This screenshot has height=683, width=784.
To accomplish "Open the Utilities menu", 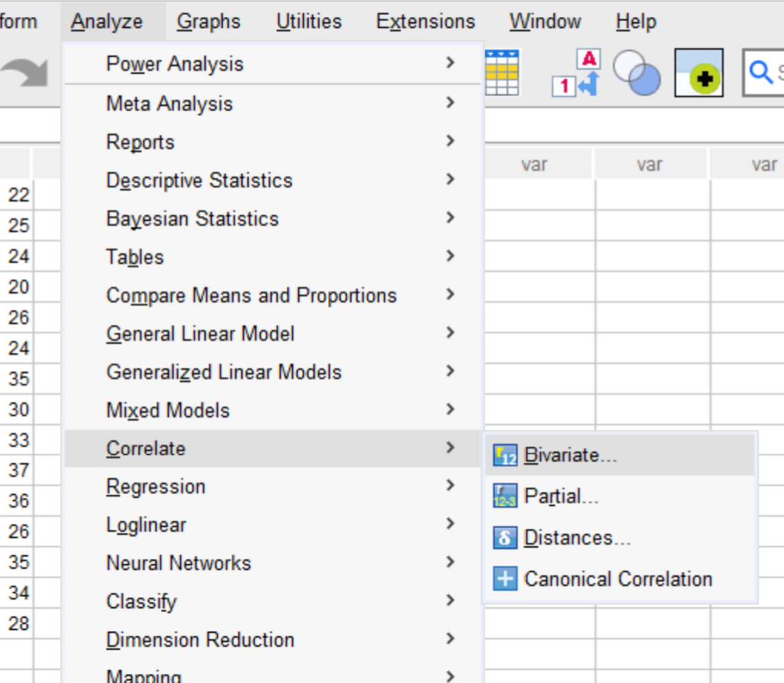I will pyautogui.click(x=309, y=22).
